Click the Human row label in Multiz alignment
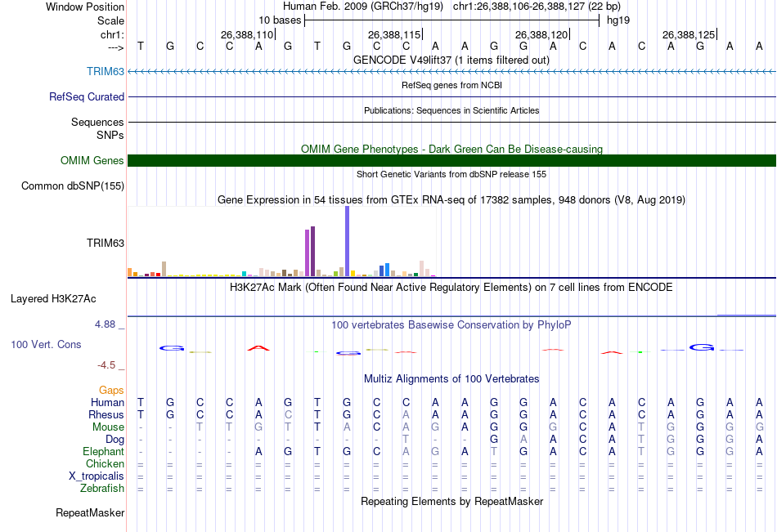 107,402
